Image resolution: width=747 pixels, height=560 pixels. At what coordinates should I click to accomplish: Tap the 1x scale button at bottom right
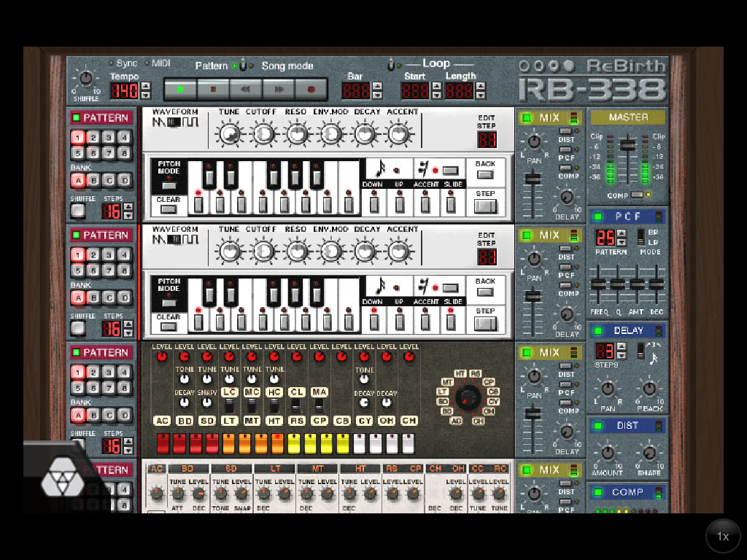722,536
